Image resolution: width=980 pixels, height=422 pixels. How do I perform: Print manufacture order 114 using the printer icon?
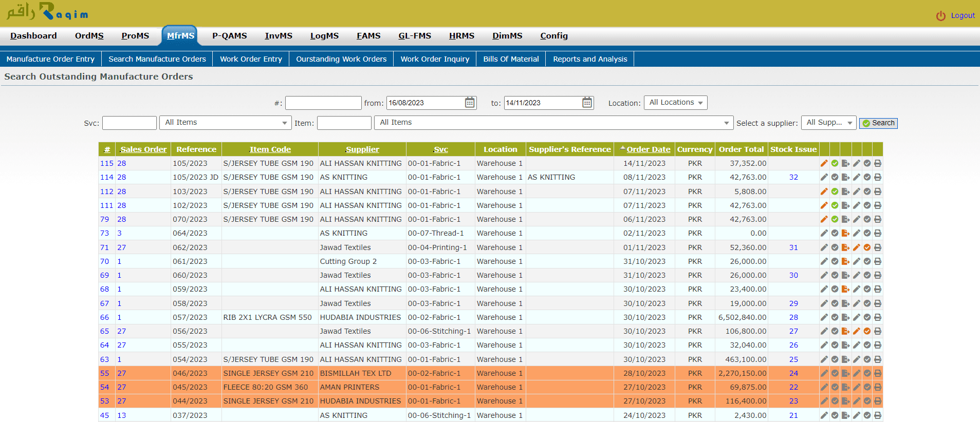(878, 177)
